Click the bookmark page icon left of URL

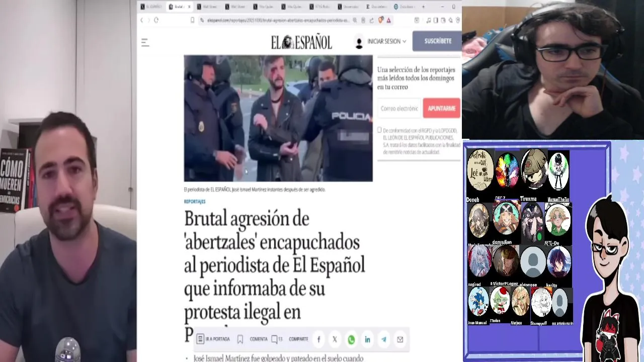coord(192,20)
